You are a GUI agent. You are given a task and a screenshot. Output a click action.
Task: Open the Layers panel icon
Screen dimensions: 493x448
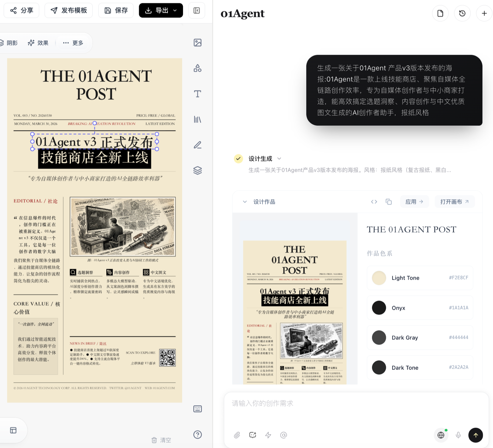click(x=198, y=171)
